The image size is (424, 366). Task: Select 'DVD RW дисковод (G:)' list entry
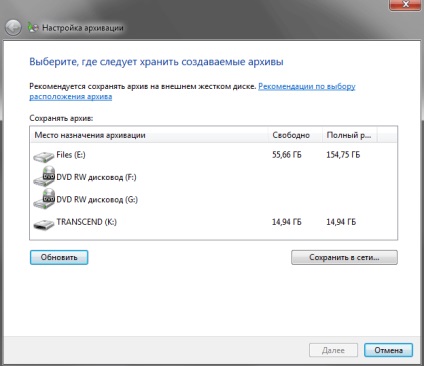coord(97,199)
